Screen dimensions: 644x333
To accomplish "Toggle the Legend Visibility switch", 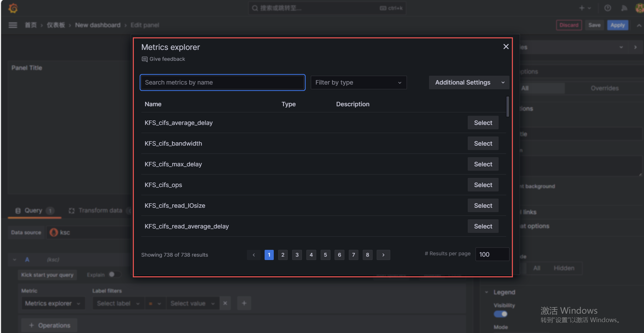I will tap(500, 314).
